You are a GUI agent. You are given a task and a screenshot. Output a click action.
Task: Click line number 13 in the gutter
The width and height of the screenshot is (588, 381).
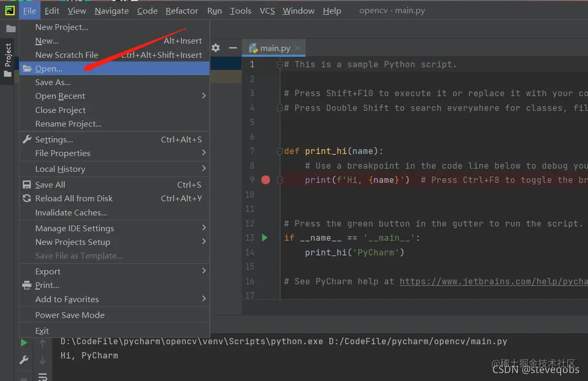tap(250, 238)
